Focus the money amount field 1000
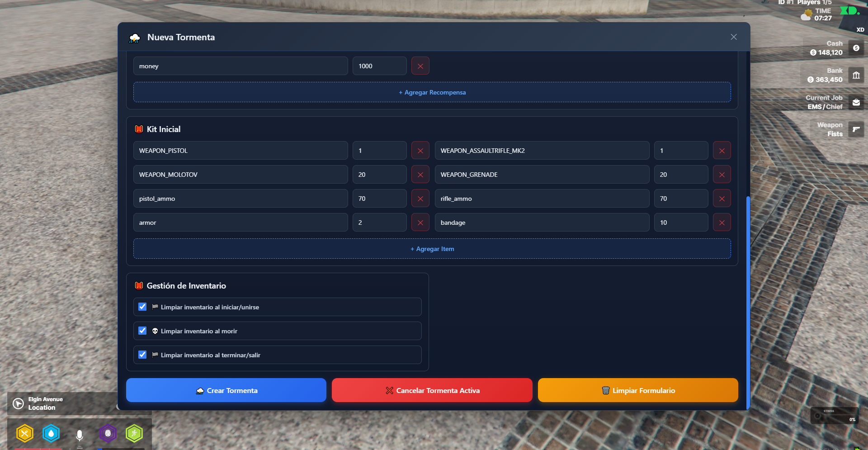The image size is (868, 450). tap(380, 66)
